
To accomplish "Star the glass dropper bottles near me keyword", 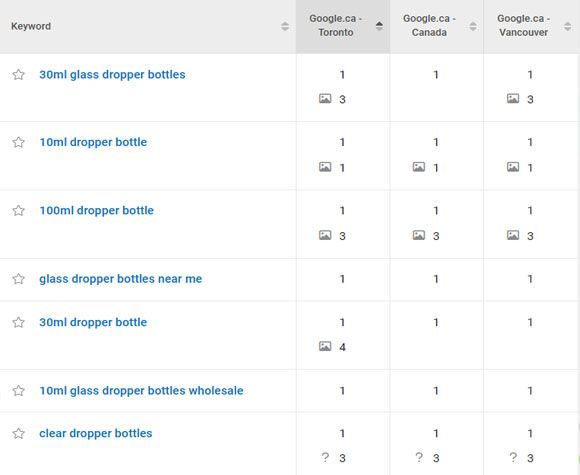I will (x=18, y=279).
